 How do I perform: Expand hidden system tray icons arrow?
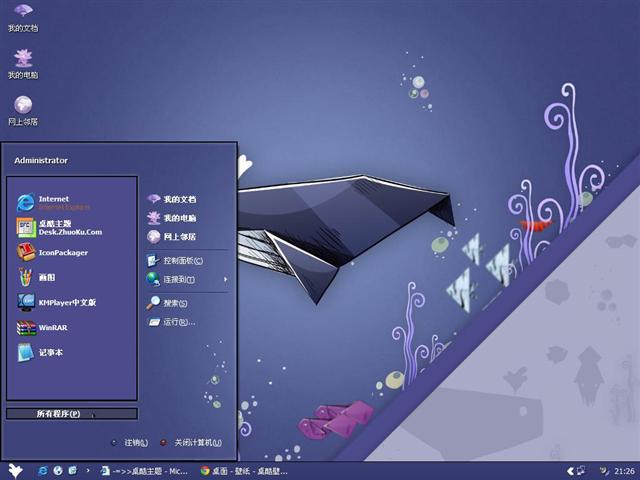click(x=570, y=471)
